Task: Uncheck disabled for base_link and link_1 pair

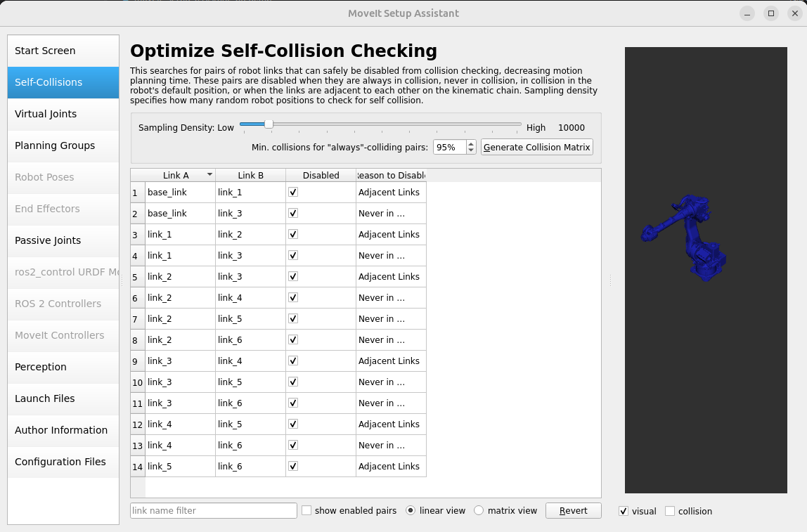Action: pyautogui.click(x=293, y=192)
